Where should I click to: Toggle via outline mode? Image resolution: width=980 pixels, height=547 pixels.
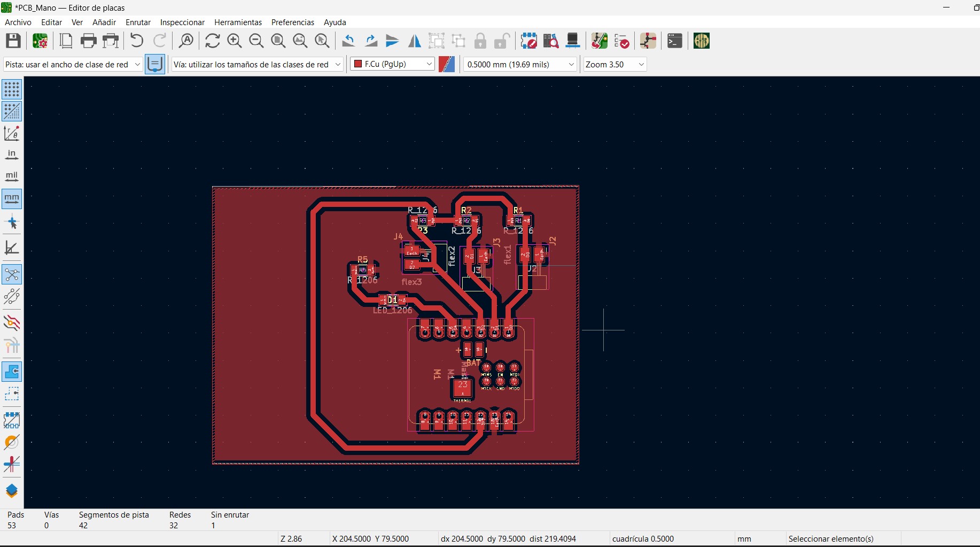(x=12, y=442)
